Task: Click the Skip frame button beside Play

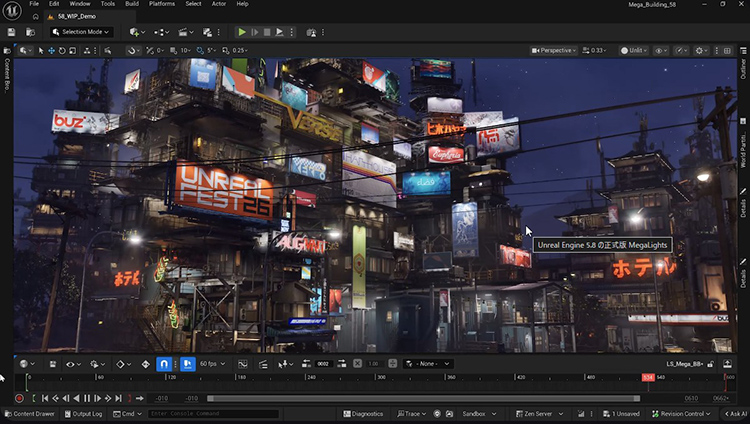Action: tap(255, 32)
